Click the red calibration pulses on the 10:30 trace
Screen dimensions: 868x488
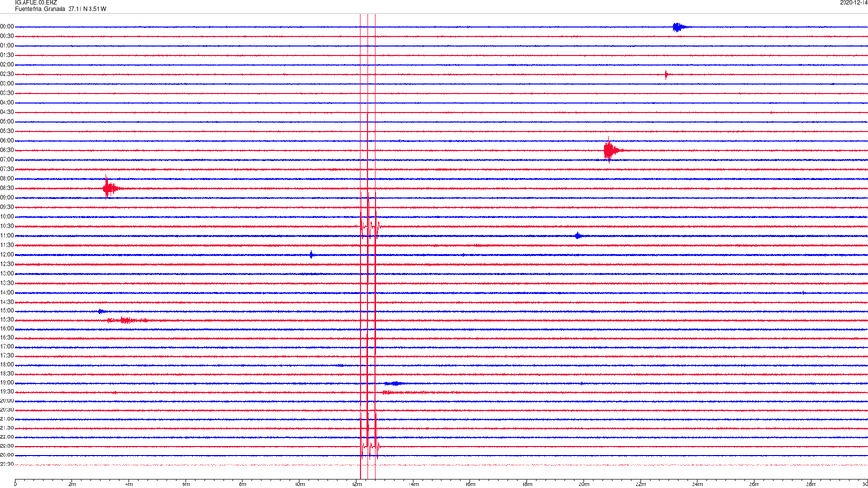369,226
